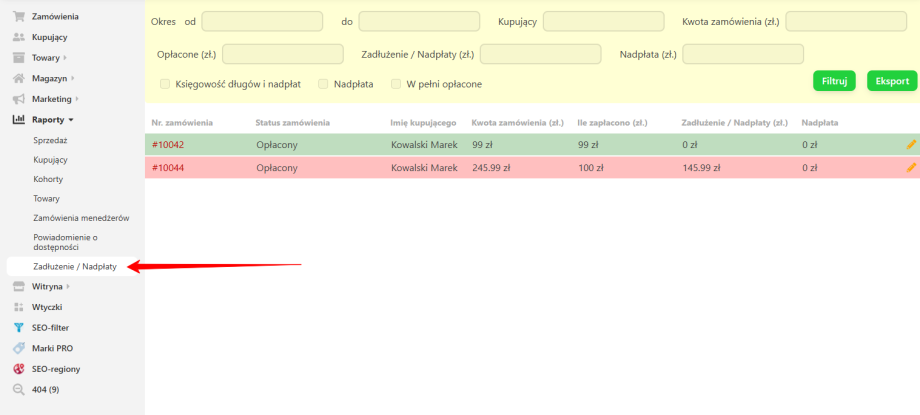Click the Magazyn warehouse icon

[18, 78]
